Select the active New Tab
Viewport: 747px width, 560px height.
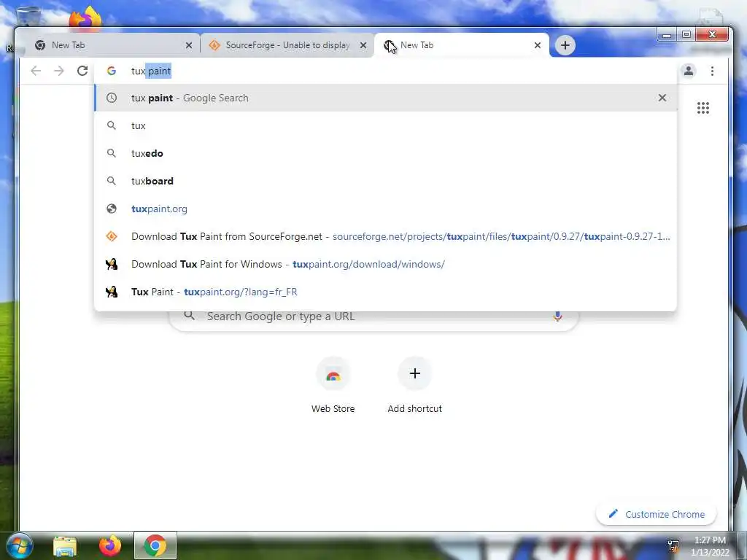[x=461, y=45]
